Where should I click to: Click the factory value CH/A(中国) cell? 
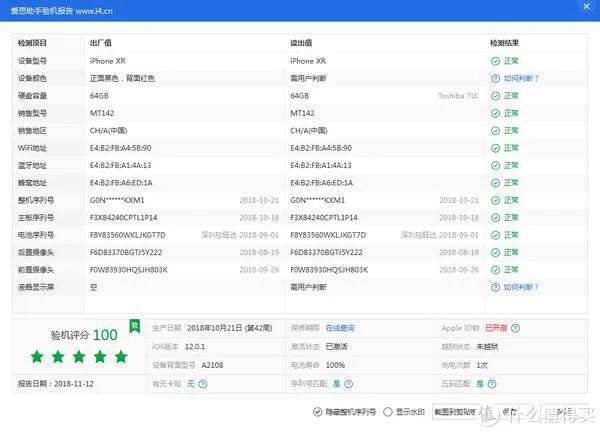click(x=108, y=130)
